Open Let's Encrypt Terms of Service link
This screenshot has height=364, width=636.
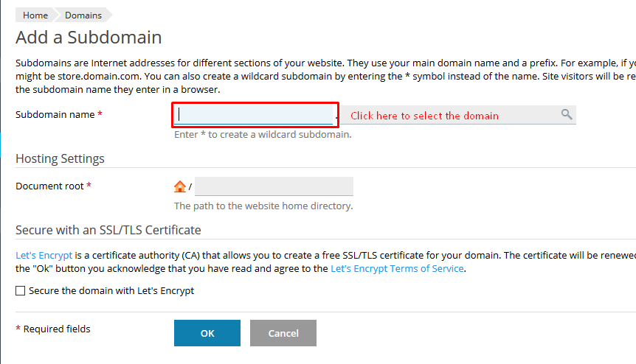click(x=397, y=269)
